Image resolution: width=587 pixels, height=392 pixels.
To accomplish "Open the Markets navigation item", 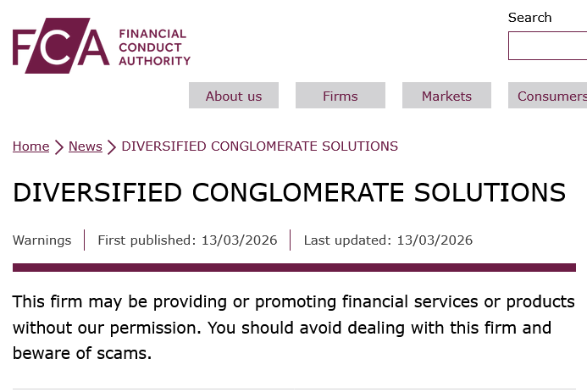I will [x=446, y=96].
